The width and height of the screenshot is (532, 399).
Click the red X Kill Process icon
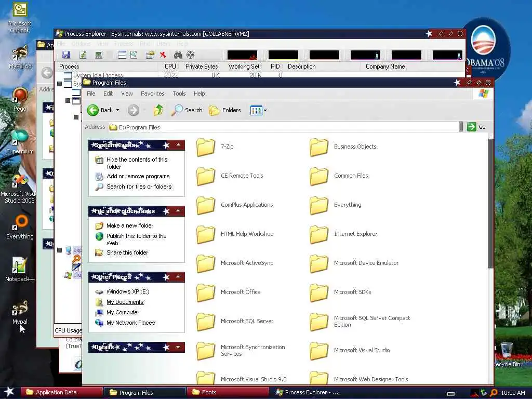tap(163, 55)
